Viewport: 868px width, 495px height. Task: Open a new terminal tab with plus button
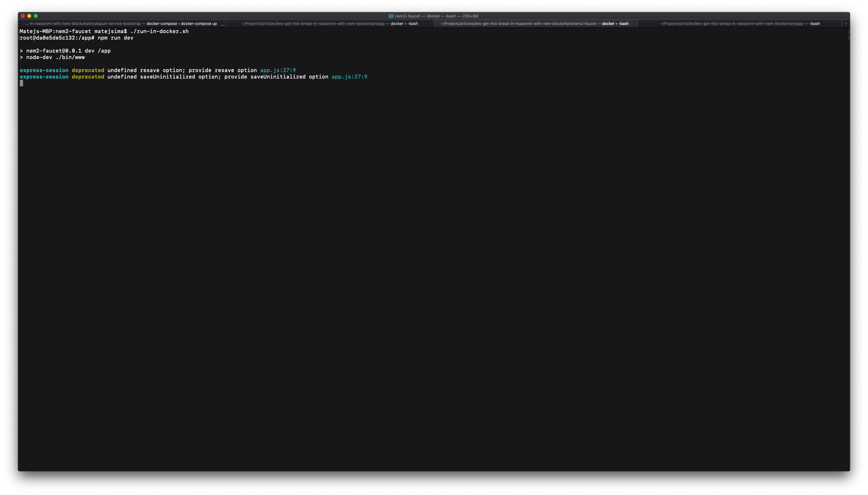click(846, 23)
